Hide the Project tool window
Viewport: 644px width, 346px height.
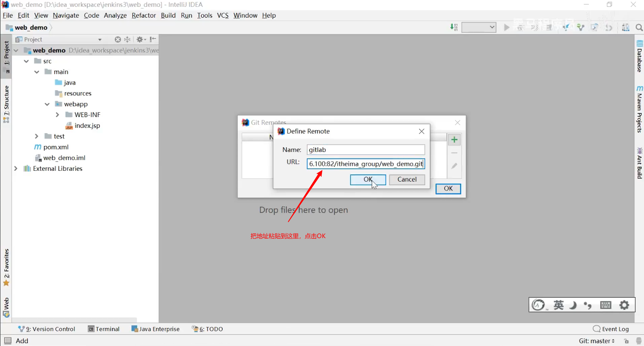click(153, 39)
